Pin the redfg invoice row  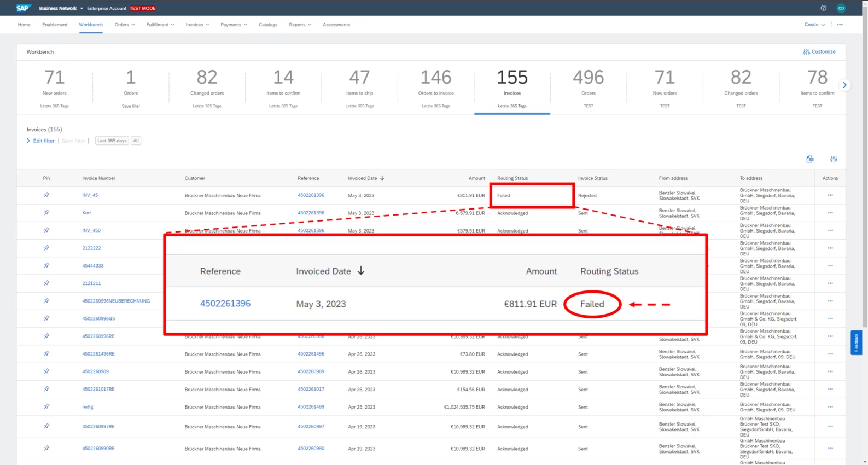(x=46, y=406)
